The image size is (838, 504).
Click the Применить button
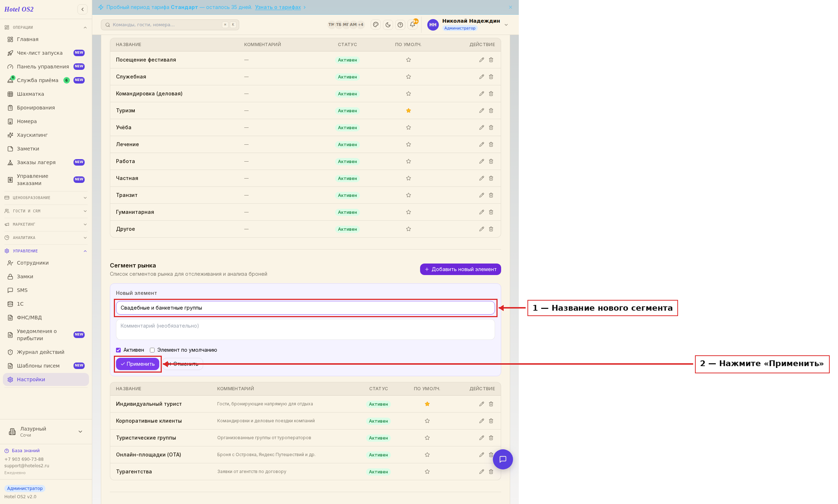point(138,364)
